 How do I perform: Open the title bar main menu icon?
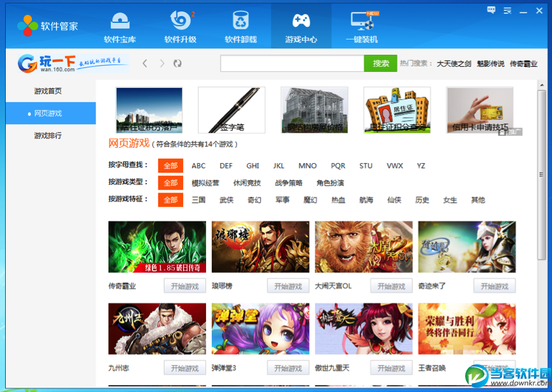(507, 11)
